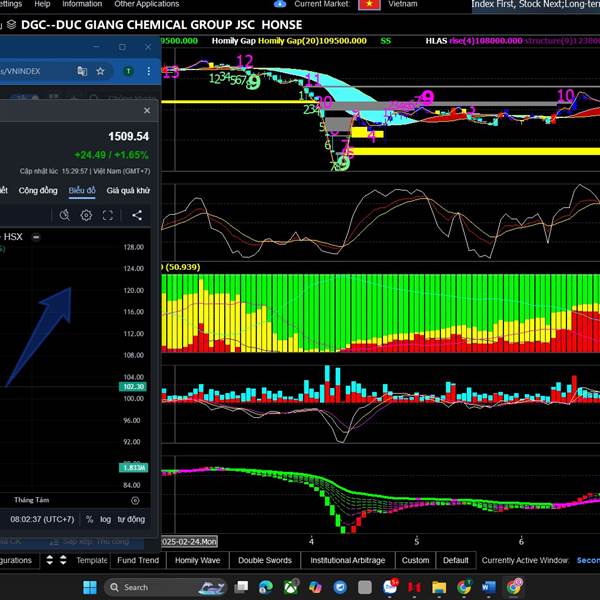
Task: Click the first up-down stepper beside Template
Action: coord(49,560)
